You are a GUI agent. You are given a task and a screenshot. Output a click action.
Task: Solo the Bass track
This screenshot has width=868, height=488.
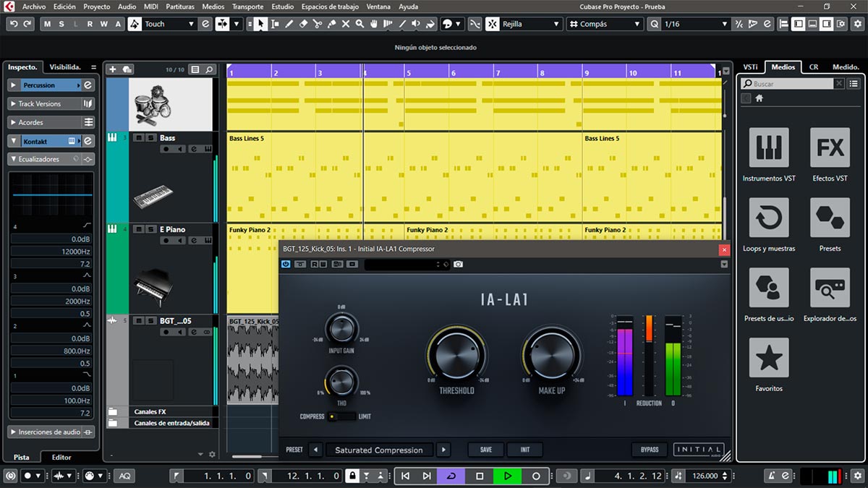(x=150, y=137)
